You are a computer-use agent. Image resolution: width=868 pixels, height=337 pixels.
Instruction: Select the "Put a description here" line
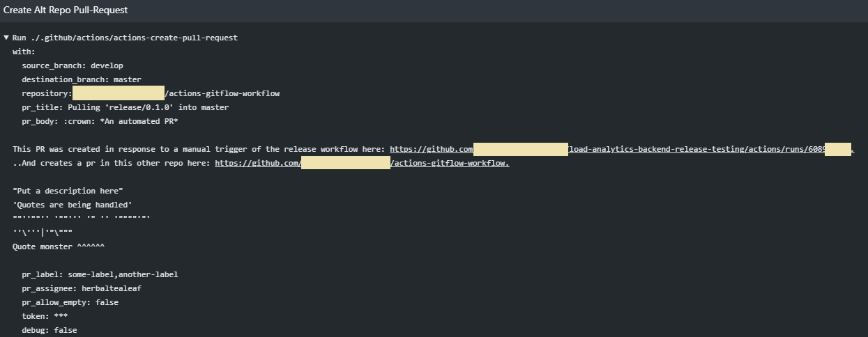click(68, 191)
